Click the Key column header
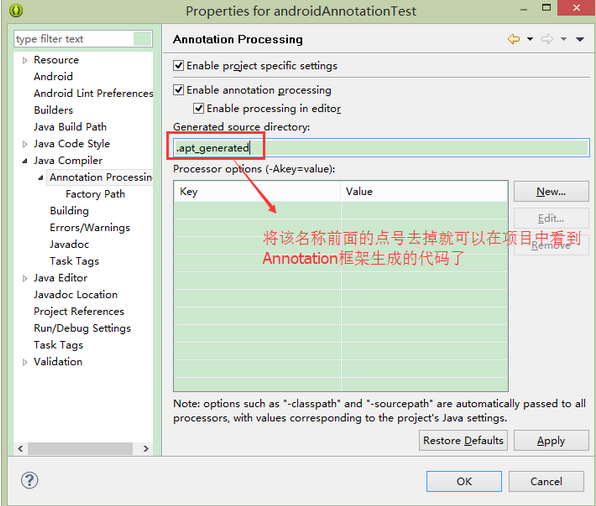The image size is (596, 506). pos(257,191)
